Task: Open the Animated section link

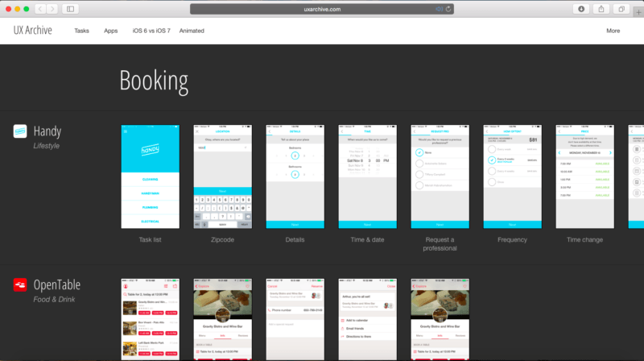Action: pyautogui.click(x=192, y=31)
